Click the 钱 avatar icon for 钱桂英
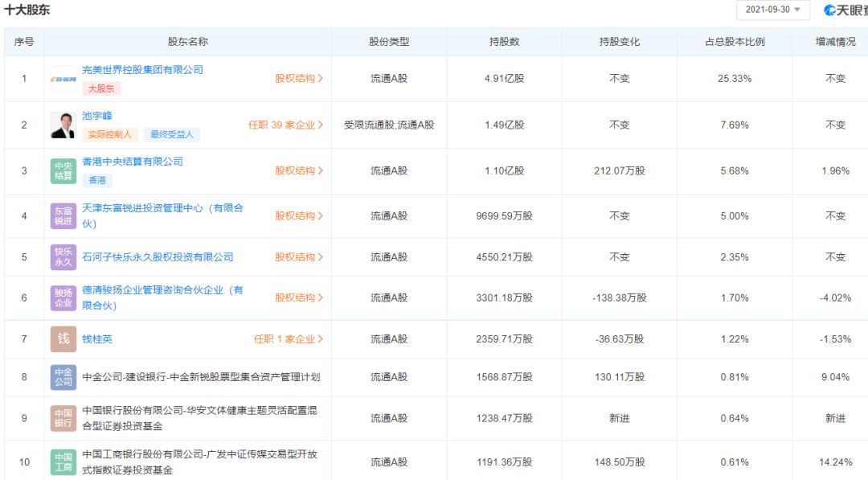868x480 pixels. 63,338
